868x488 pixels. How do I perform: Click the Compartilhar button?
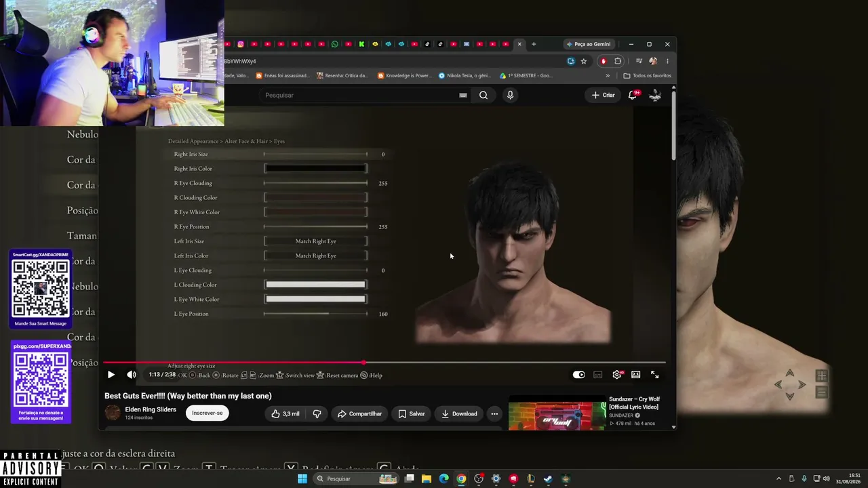pos(359,413)
